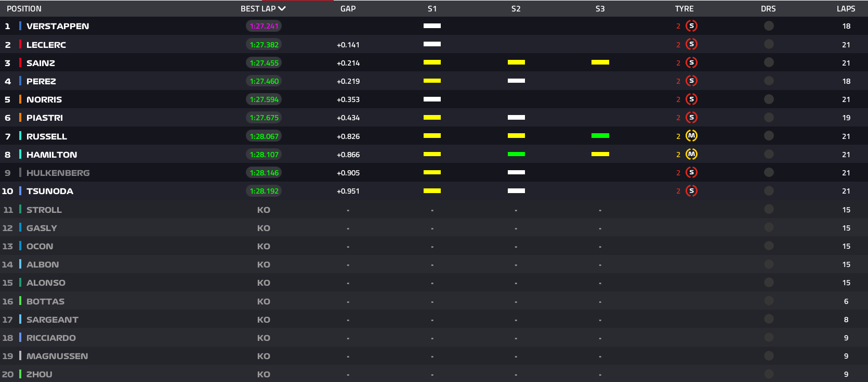The width and height of the screenshot is (868, 382).
Task: Click Sainz's DRS indicator dot
Action: (x=769, y=62)
